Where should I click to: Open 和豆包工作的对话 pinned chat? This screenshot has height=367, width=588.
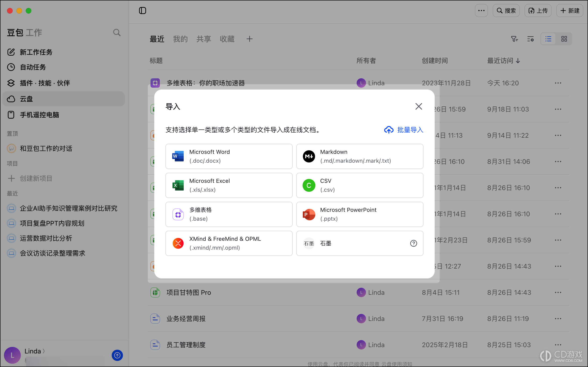click(64, 148)
